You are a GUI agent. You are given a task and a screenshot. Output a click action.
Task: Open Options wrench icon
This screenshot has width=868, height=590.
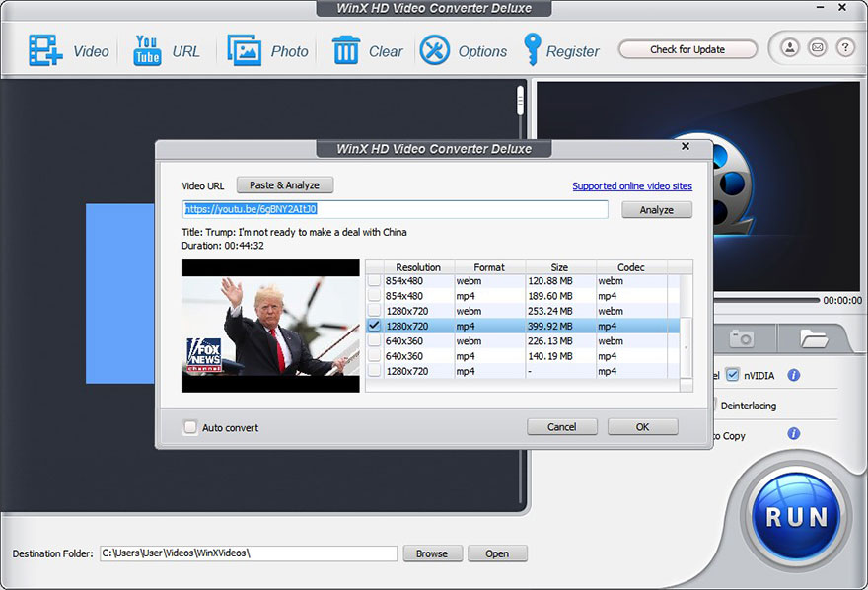(435, 50)
